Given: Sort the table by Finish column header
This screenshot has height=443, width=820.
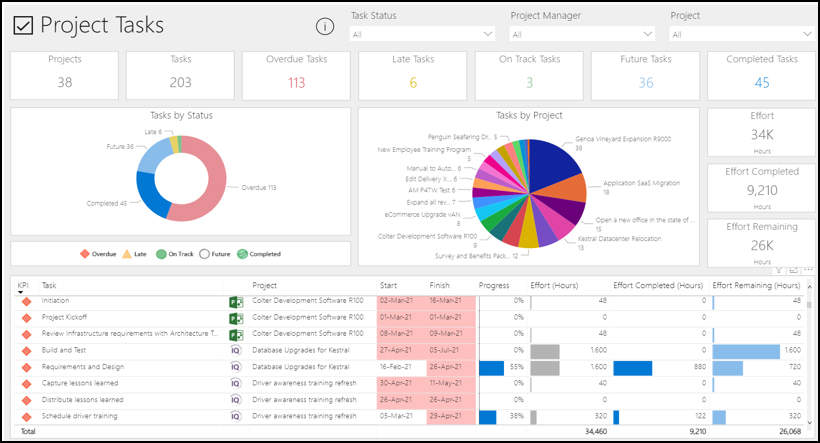Looking at the screenshot, I should [x=440, y=286].
